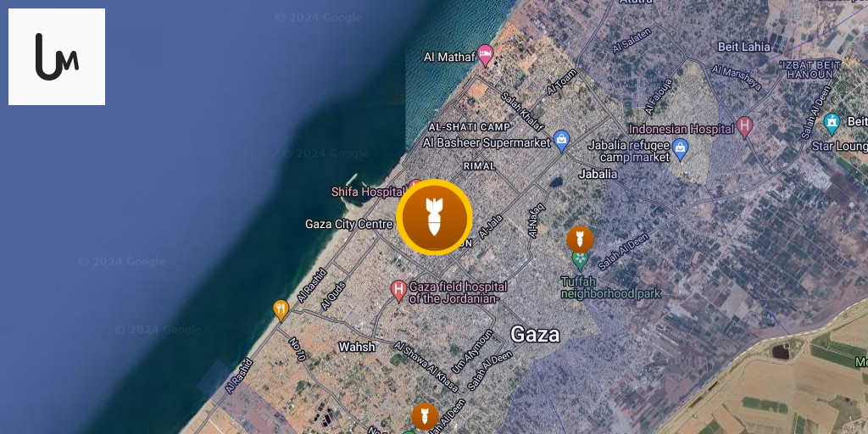868x434 pixels.
Task: Select the teal mosque pin near Beit
Action: point(832,124)
